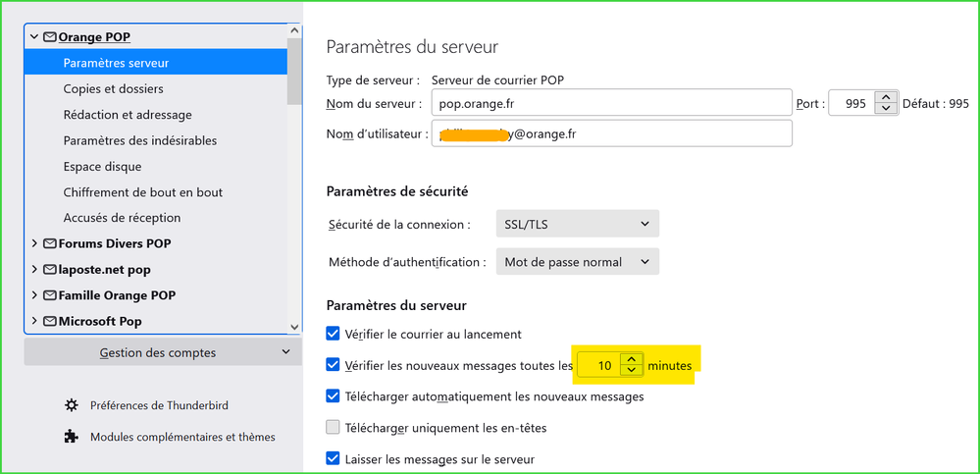Image resolution: width=980 pixels, height=474 pixels.
Task: Click the Forums Divers POP envelope icon
Action: [49, 243]
